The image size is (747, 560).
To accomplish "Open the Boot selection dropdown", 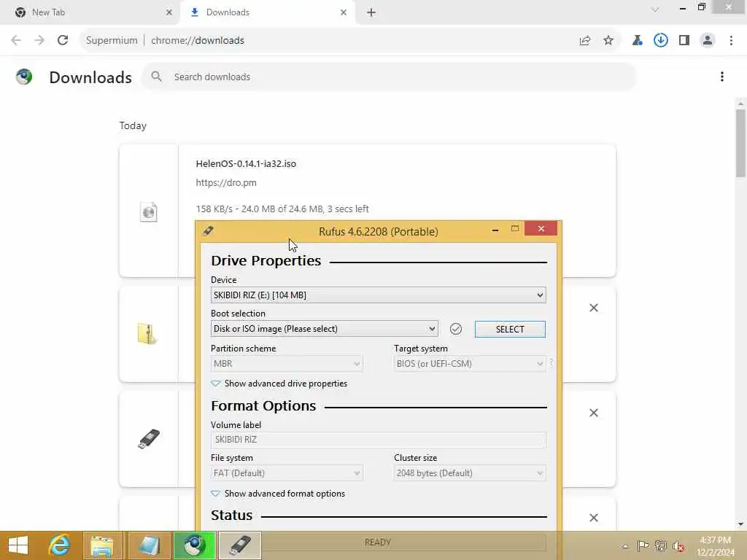I will [x=325, y=329].
